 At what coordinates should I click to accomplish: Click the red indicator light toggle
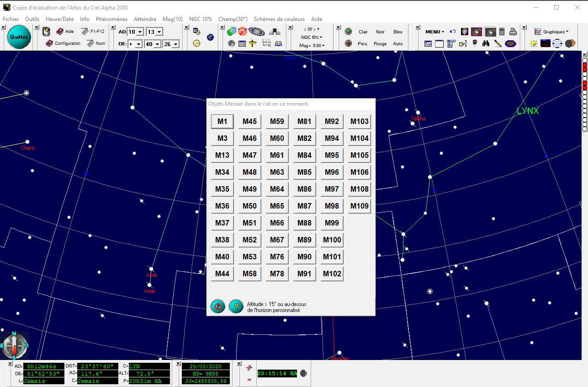pyautogui.click(x=349, y=44)
